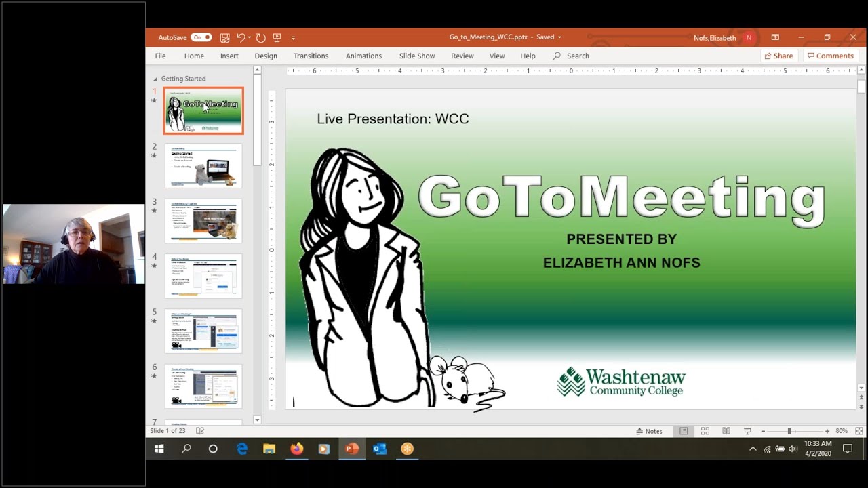Collapse the Getting Started section

(x=155, y=79)
